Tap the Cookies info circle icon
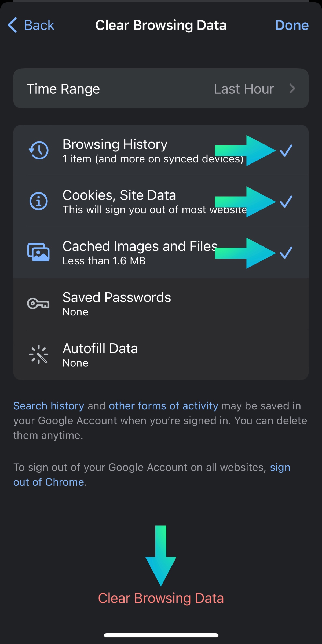This screenshot has height=644, width=322. (x=39, y=201)
